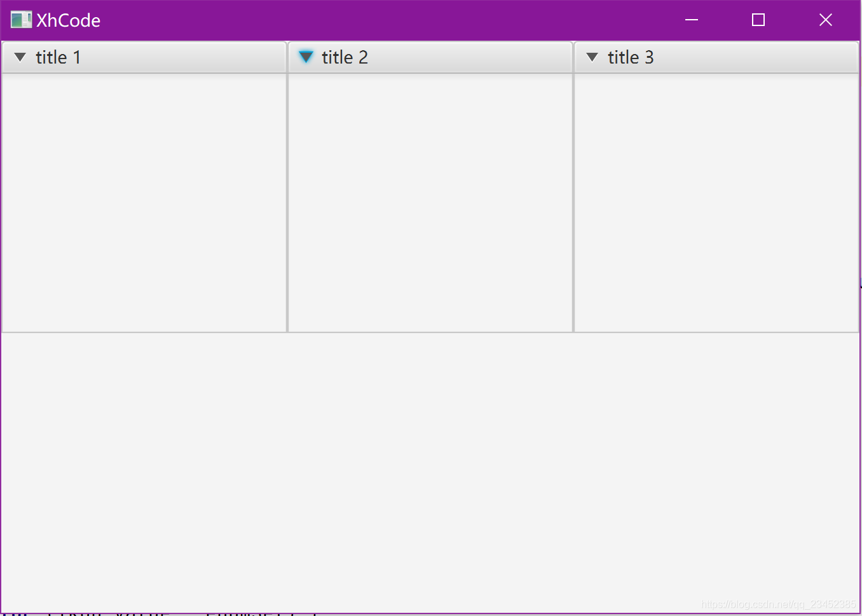Collapse the title 2 pane arrow
This screenshot has height=616, width=862.
pyautogui.click(x=306, y=57)
